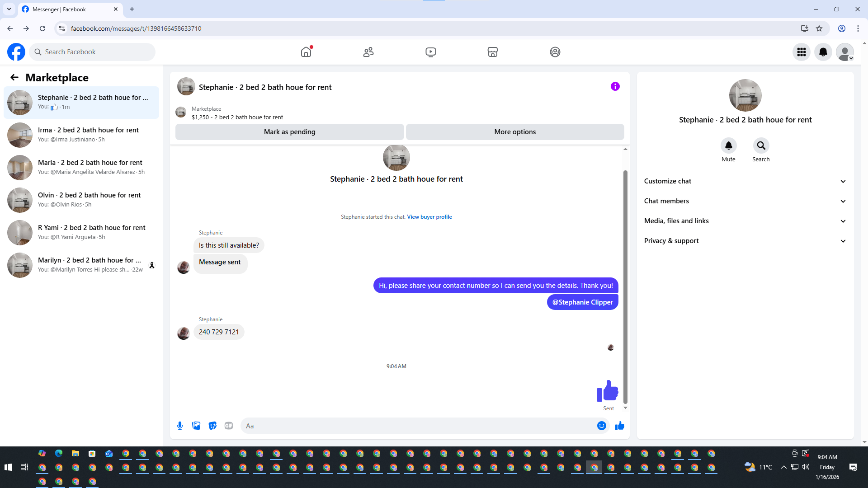This screenshot has width=868, height=488.
Task: Open the sticker picker icon
Action: coord(212,426)
